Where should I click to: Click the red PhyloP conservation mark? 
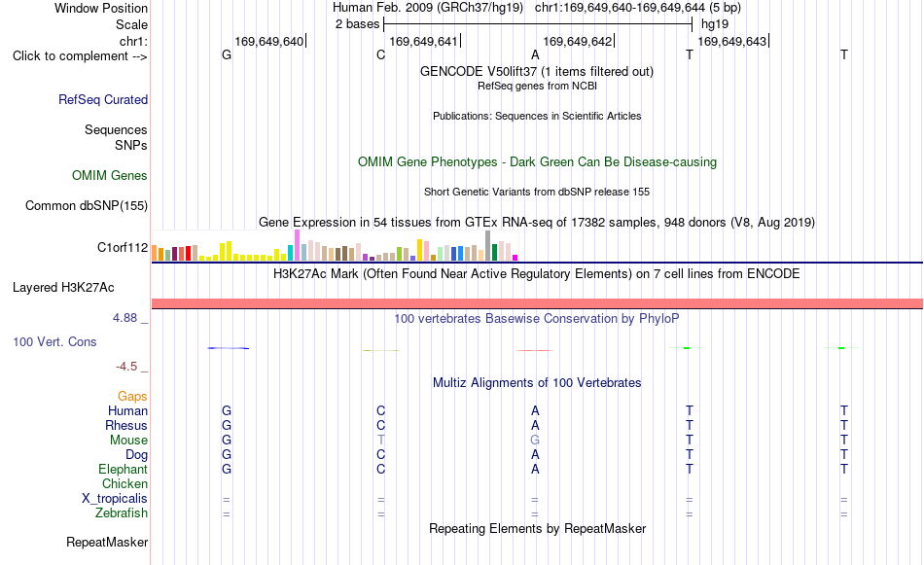tap(535, 350)
